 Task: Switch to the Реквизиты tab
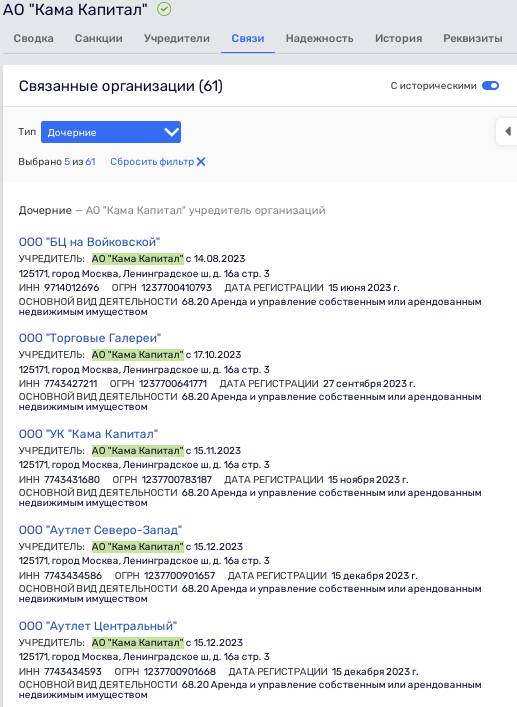[x=473, y=38]
